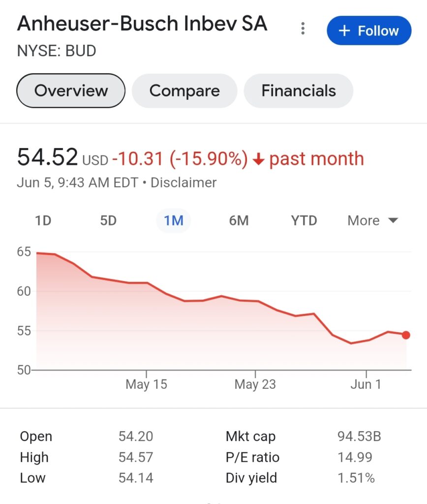
Task: Select the 1D time range
Action: pyautogui.click(x=43, y=220)
